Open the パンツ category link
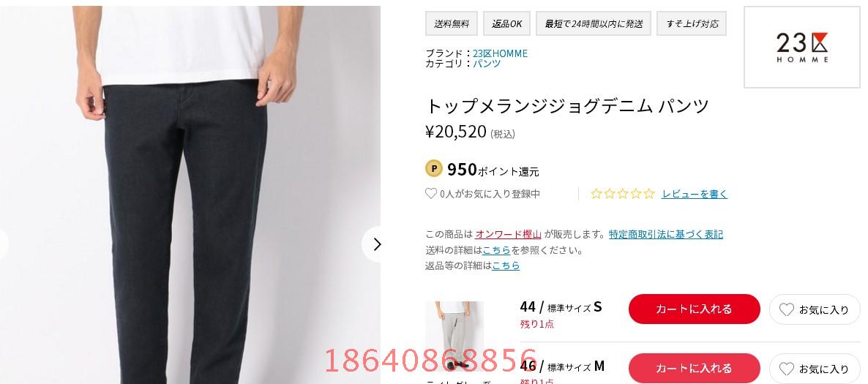 487,63
